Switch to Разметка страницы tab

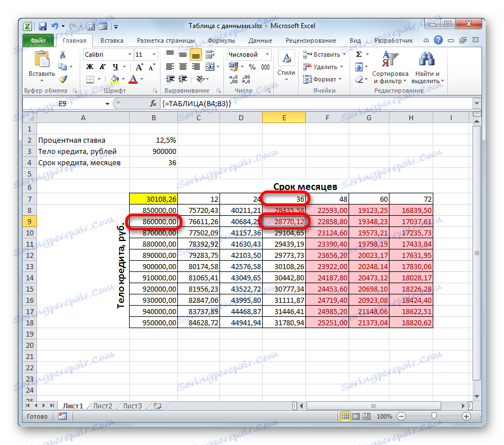(x=166, y=40)
